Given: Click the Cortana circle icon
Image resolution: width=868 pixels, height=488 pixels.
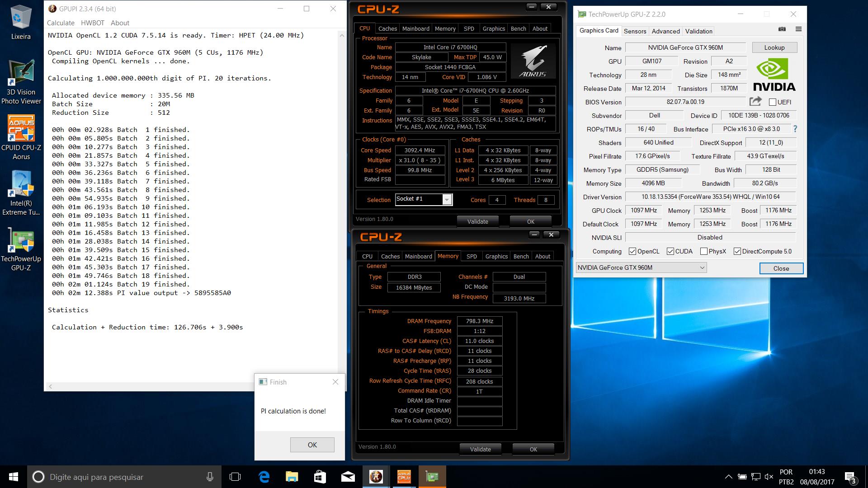Looking at the screenshot, I should [38, 477].
